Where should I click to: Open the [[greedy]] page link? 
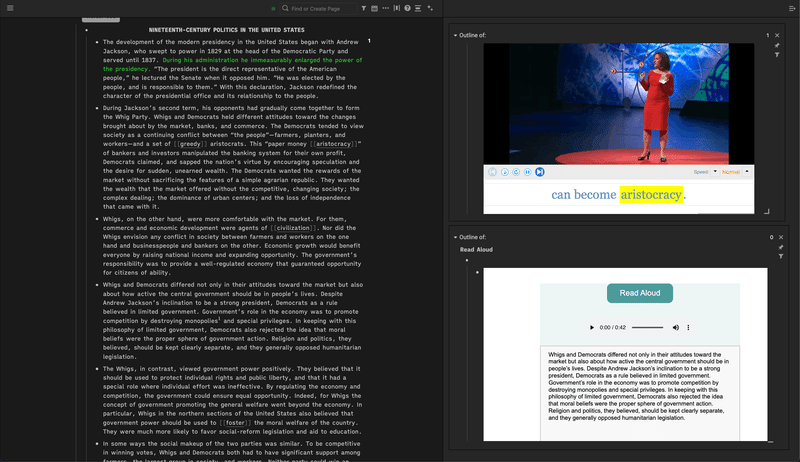190,144
